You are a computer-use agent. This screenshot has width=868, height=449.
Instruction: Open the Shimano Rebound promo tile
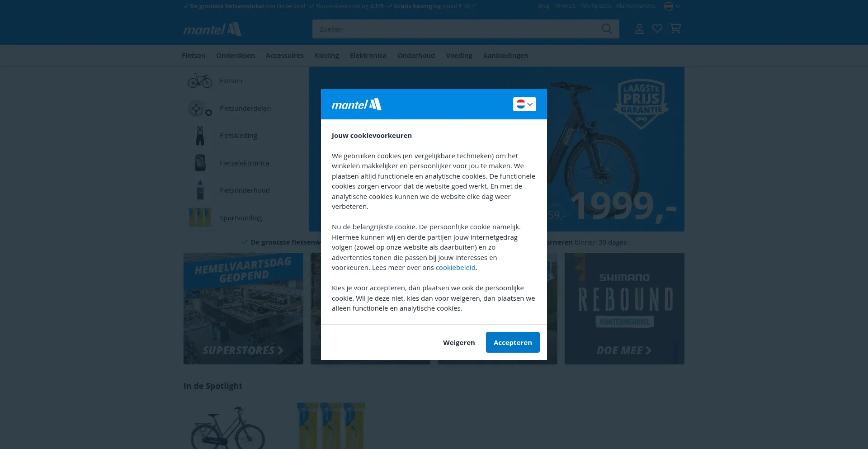click(x=624, y=308)
